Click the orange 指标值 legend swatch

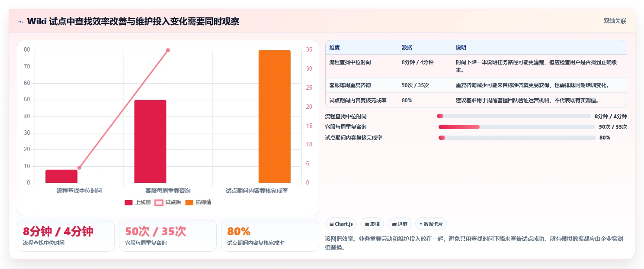pos(189,202)
